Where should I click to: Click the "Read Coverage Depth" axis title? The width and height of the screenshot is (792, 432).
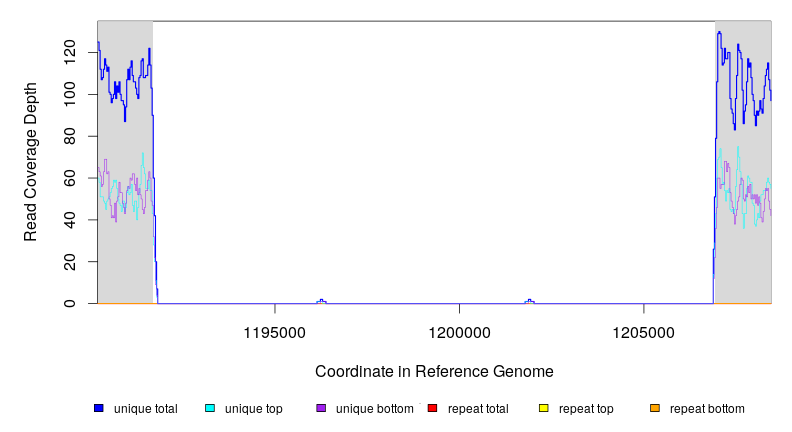point(31,162)
